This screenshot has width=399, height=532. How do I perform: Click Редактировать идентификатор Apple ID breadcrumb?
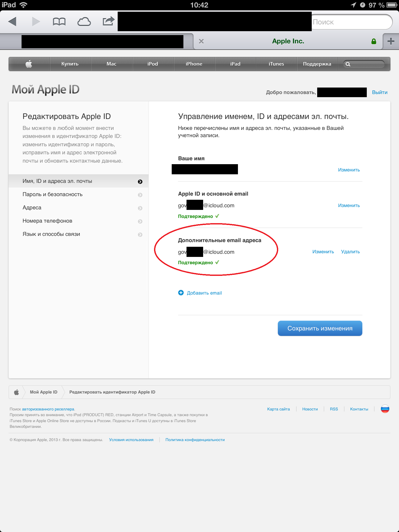[112, 392]
